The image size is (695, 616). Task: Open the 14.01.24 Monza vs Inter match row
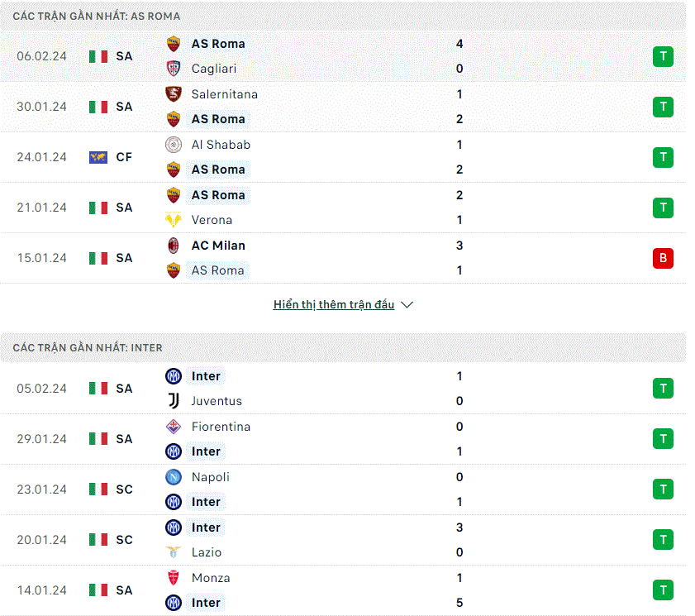[343, 590]
